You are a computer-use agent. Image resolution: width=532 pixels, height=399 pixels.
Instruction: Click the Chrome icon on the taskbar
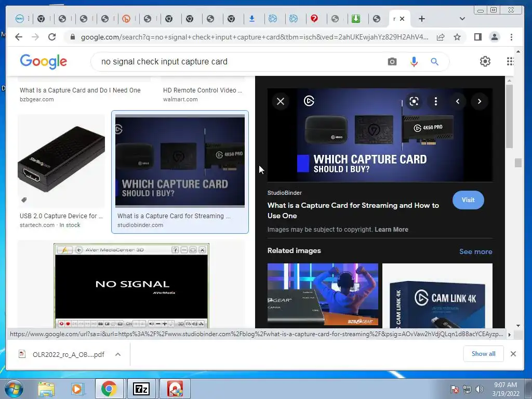pyautogui.click(x=109, y=389)
